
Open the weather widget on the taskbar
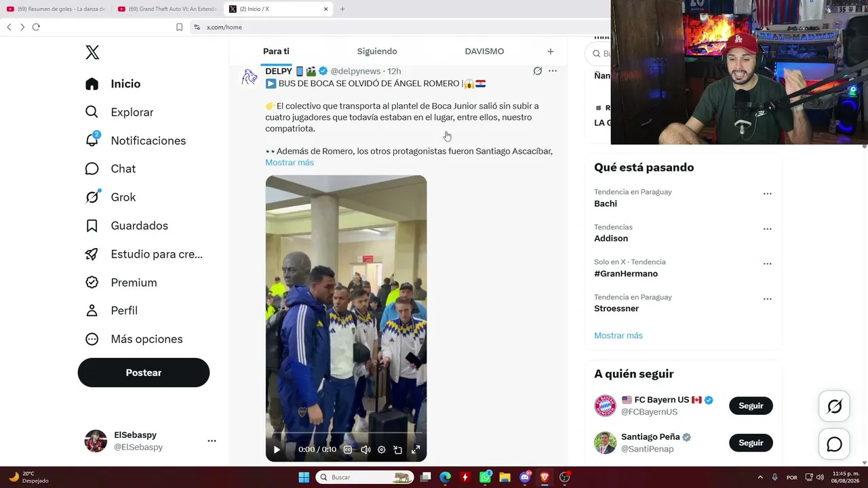coord(28,477)
